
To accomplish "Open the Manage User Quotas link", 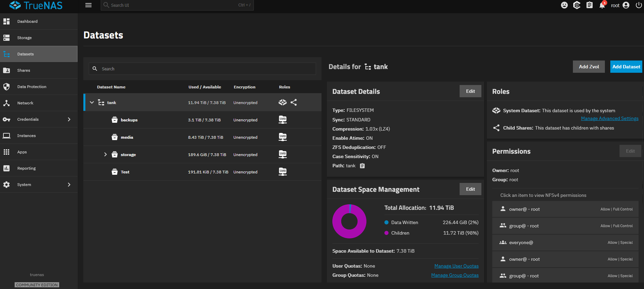I will coord(456,266).
